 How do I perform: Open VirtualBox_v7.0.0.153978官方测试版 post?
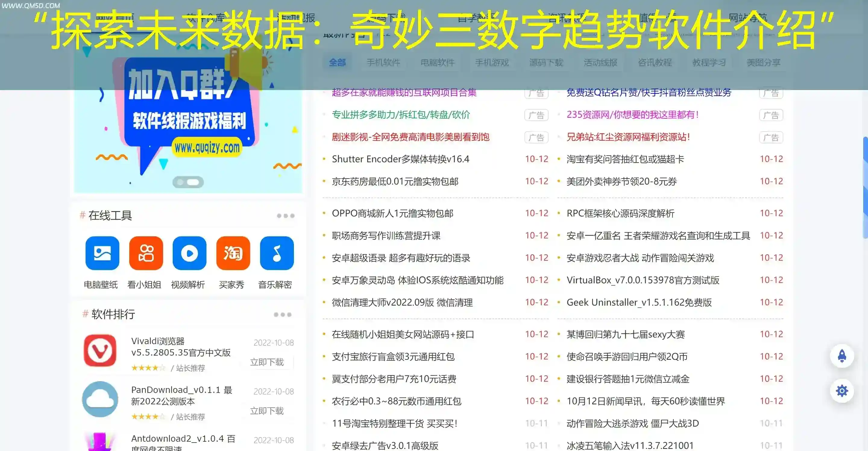(x=643, y=280)
